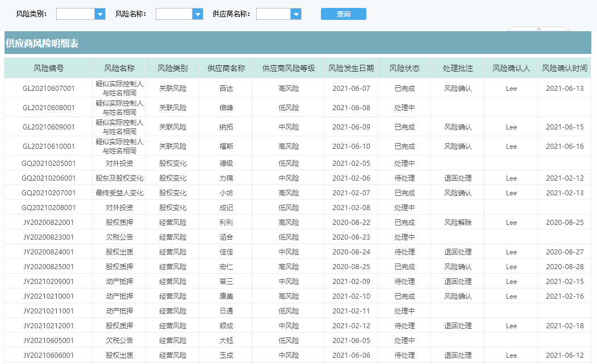Select risk number GL20210610001

[x=48, y=147]
